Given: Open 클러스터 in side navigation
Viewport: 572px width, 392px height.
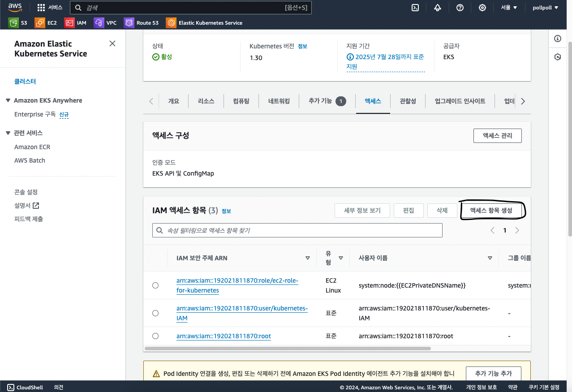Looking at the screenshot, I should pyautogui.click(x=25, y=82).
